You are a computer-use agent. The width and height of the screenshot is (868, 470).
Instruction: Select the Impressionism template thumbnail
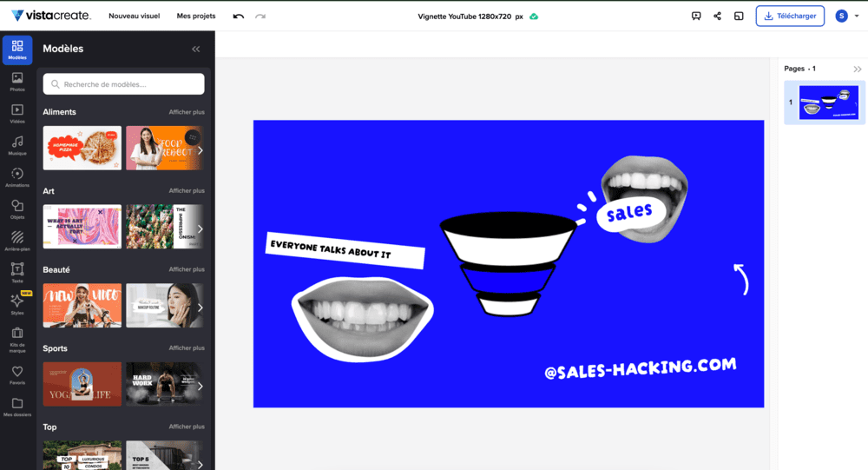click(x=164, y=227)
